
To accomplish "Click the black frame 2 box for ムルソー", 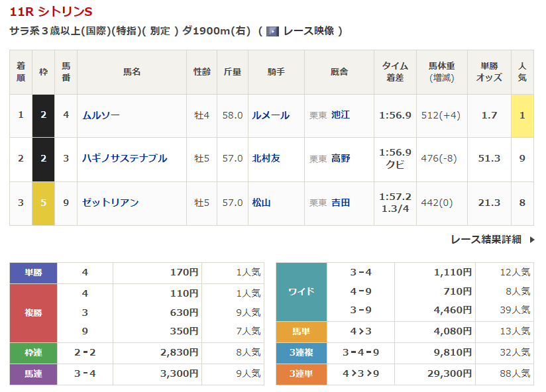I will coord(43,115).
